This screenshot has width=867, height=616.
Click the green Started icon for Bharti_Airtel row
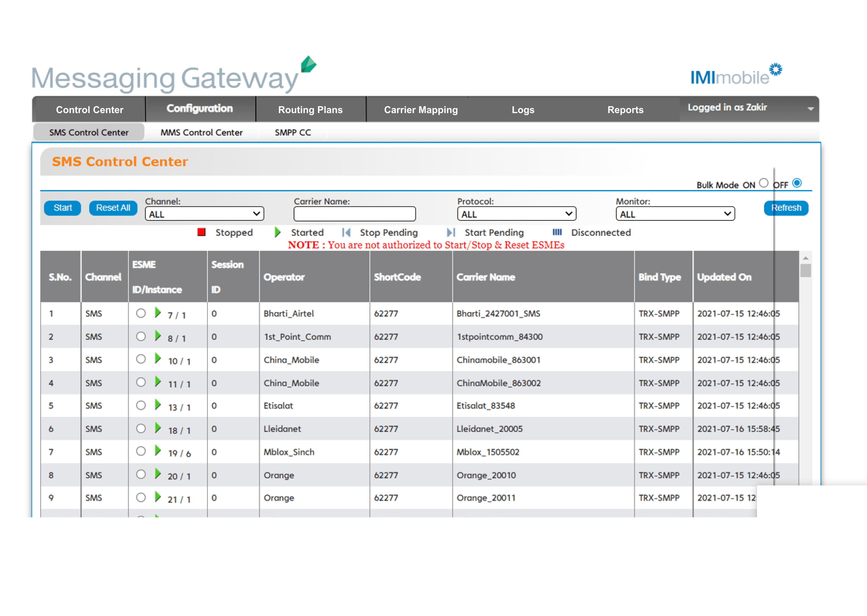click(157, 313)
